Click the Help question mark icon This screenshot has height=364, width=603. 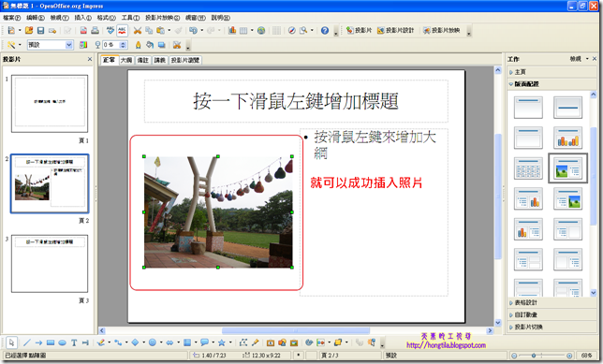(325, 30)
